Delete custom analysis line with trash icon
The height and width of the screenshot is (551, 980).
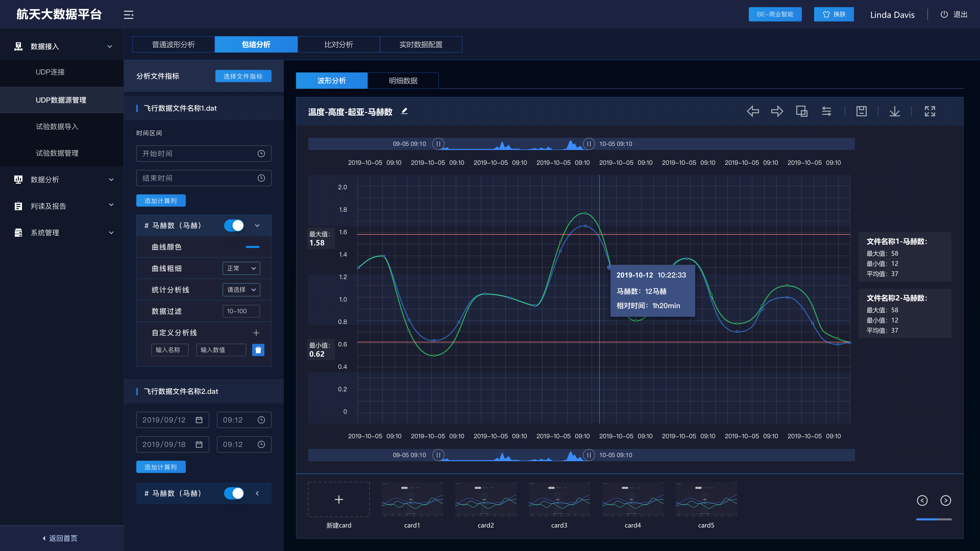coord(258,350)
